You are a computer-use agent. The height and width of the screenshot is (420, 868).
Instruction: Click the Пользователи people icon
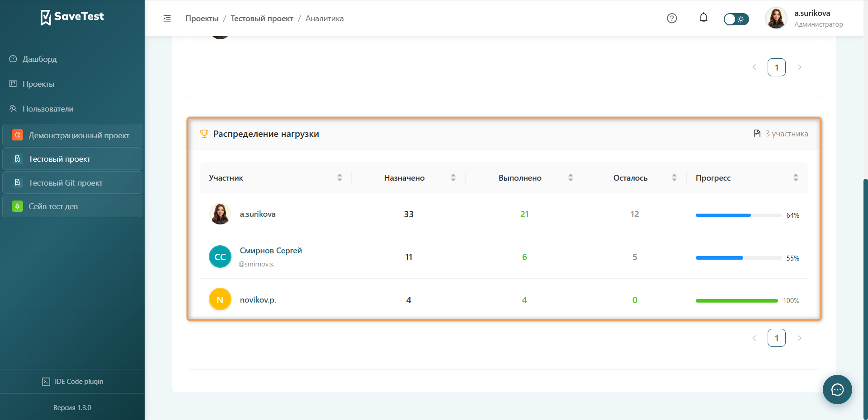[x=13, y=108]
